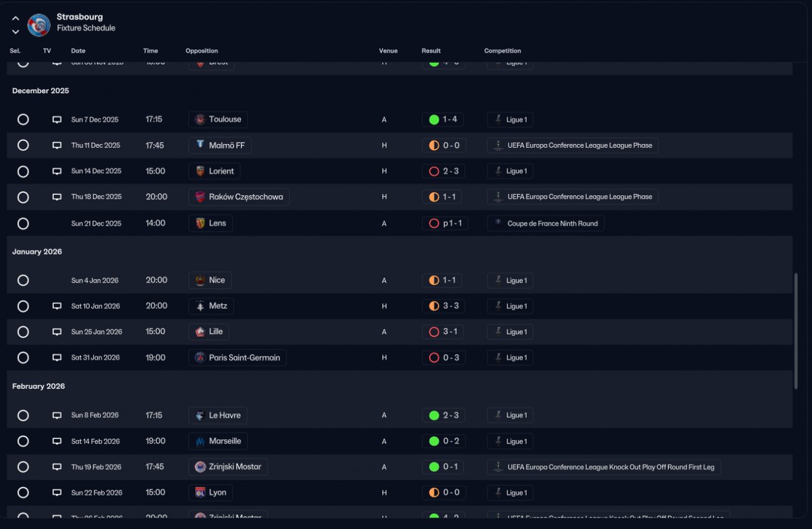Open the Lens 1-1 penalties result
This screenshot has height=529, width=812.
[445, 223]
